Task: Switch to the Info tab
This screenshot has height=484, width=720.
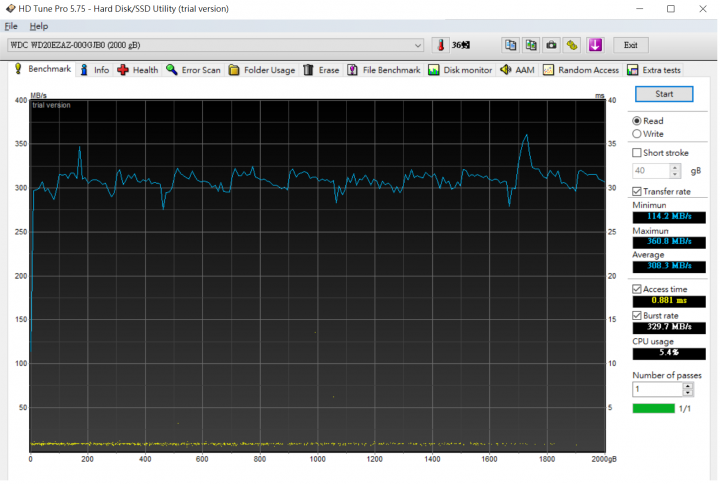Action: 95,70
